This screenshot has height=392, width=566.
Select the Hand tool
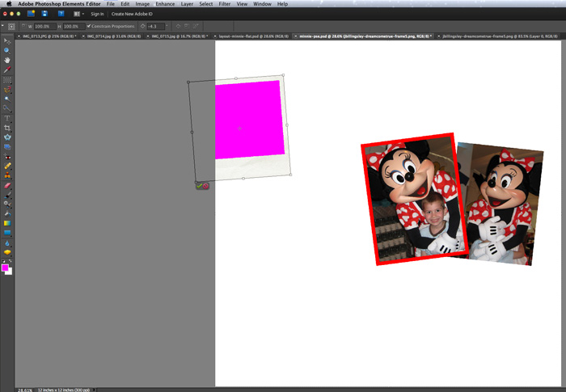(x=6, y=61)
